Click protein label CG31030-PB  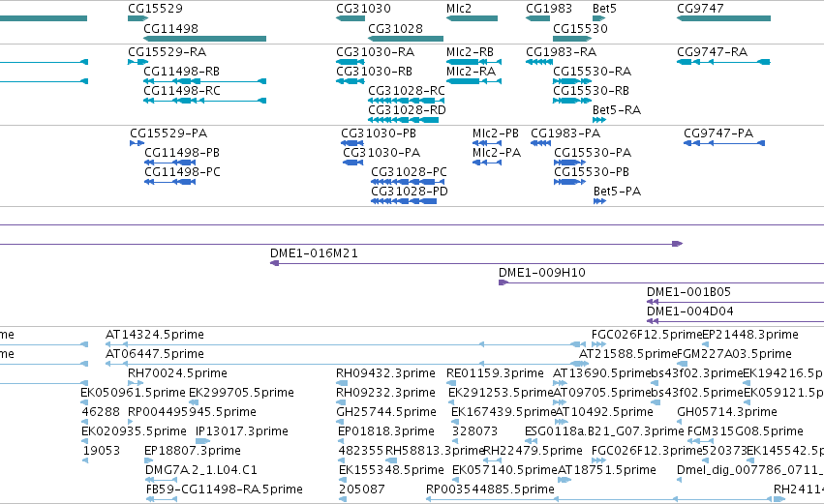[x=379, y=133]
